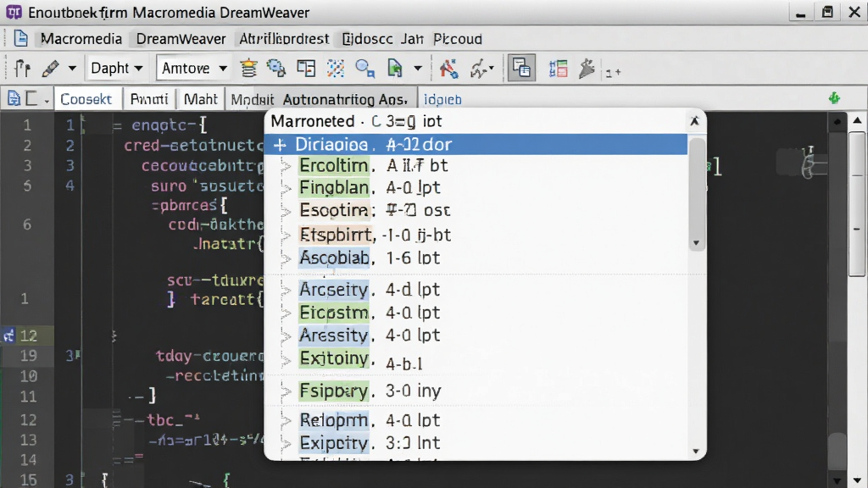The image size is (868, 488).
Task: Click the editor scrollbar up arrow
Action: 858,120
